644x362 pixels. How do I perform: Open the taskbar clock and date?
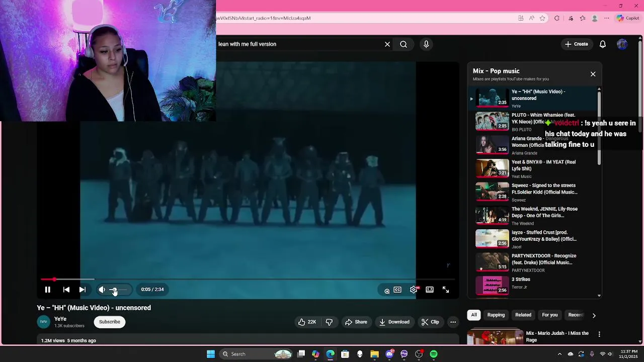pyautogui.click(x=628, y=354)
